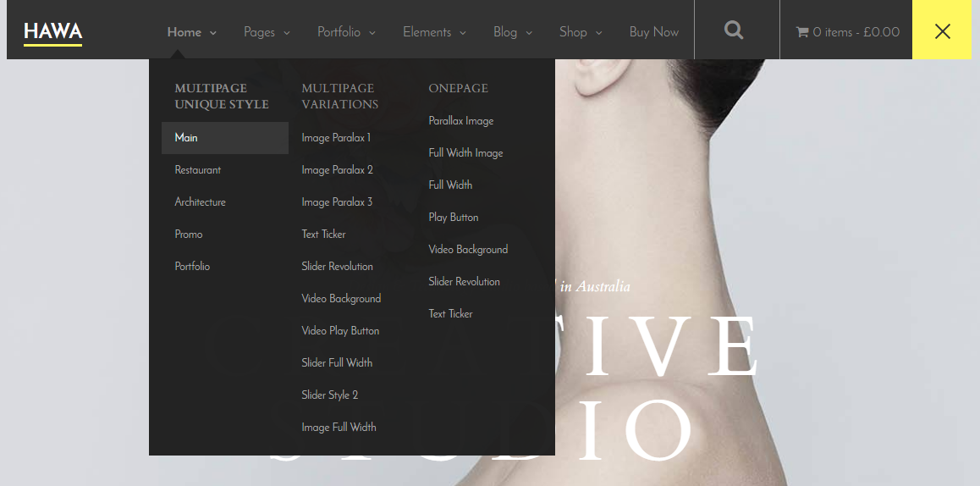Expand the chevron next to Home

(x=213, y=33)
